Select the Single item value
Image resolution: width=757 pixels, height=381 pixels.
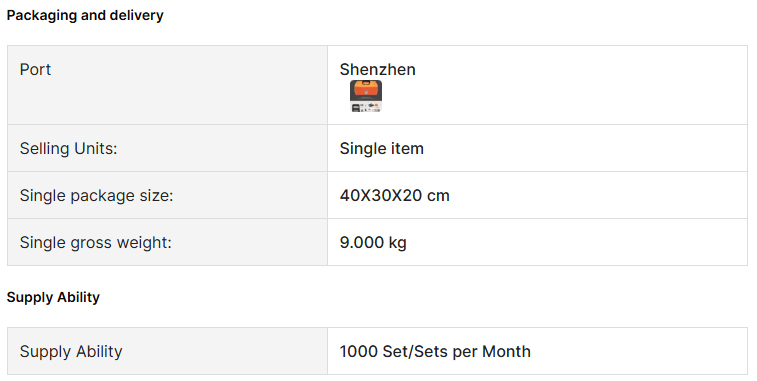(x=381, y=148)
